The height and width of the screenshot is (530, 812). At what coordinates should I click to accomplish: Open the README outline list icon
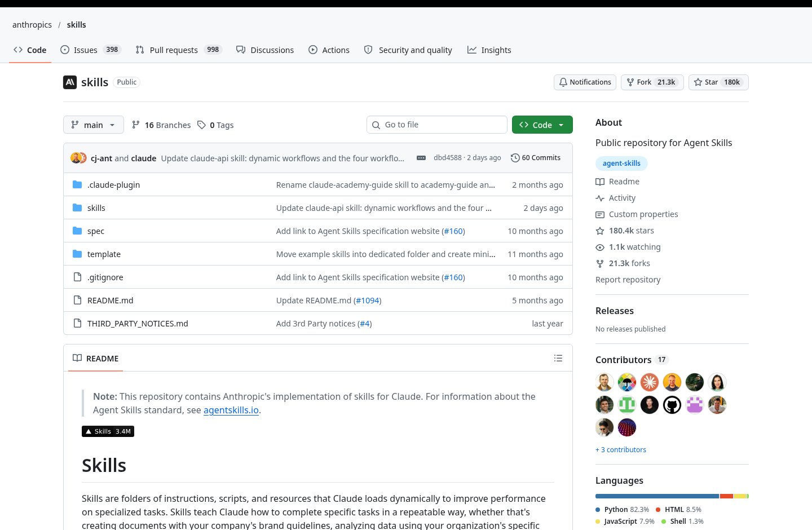(x=558, y=358)
